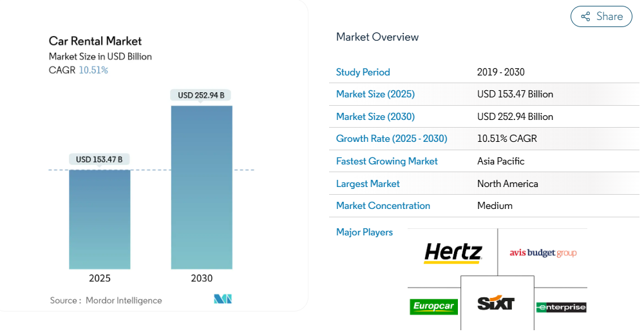Click the 2030 market size bar
This screenshot has height=336, width=644.
(x=202, y=187)
